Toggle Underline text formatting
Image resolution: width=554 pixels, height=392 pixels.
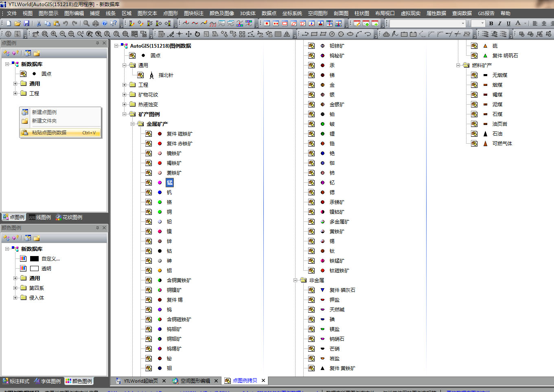point(508,24)
